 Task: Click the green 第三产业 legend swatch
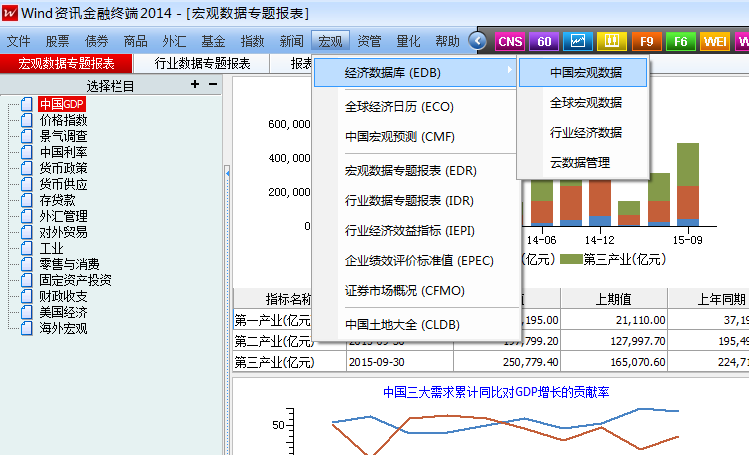[571, 259]
